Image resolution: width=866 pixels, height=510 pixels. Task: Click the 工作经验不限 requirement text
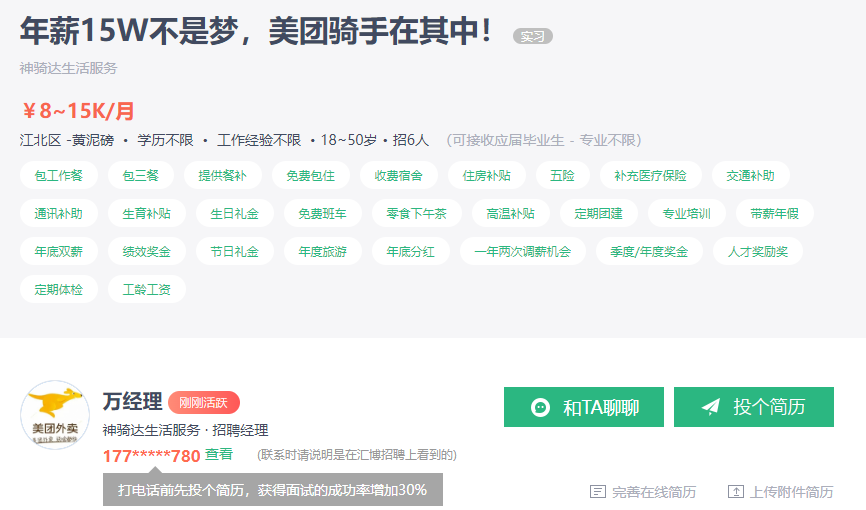pos(259,140)
